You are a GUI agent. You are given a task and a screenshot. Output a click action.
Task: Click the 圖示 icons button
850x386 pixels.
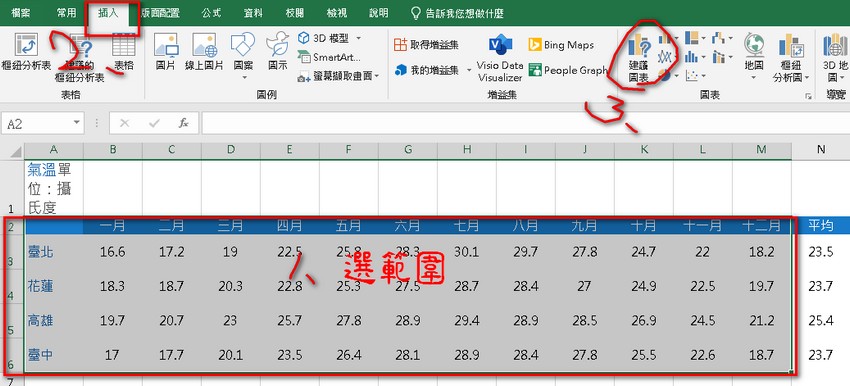click(x=278, y=53)
